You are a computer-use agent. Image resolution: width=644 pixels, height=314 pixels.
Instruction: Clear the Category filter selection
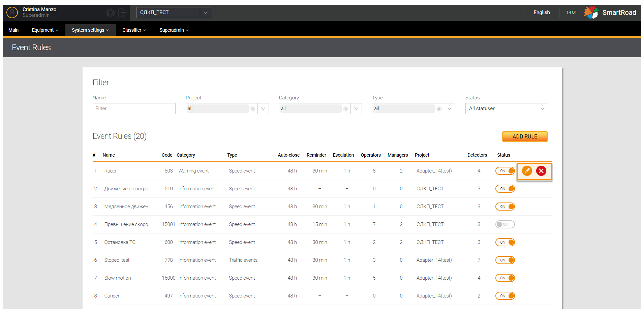346,109
